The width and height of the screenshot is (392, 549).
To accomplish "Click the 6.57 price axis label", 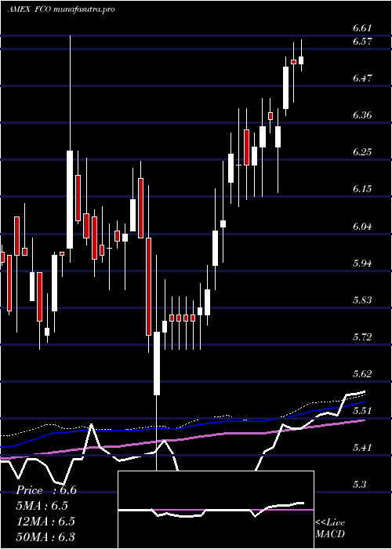I will point(362,42).
